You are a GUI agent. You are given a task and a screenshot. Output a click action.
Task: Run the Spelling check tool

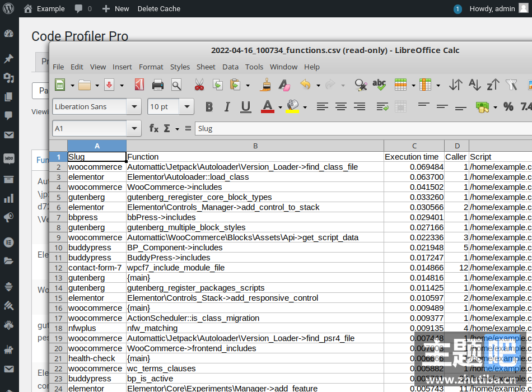(x=379, y=85)
